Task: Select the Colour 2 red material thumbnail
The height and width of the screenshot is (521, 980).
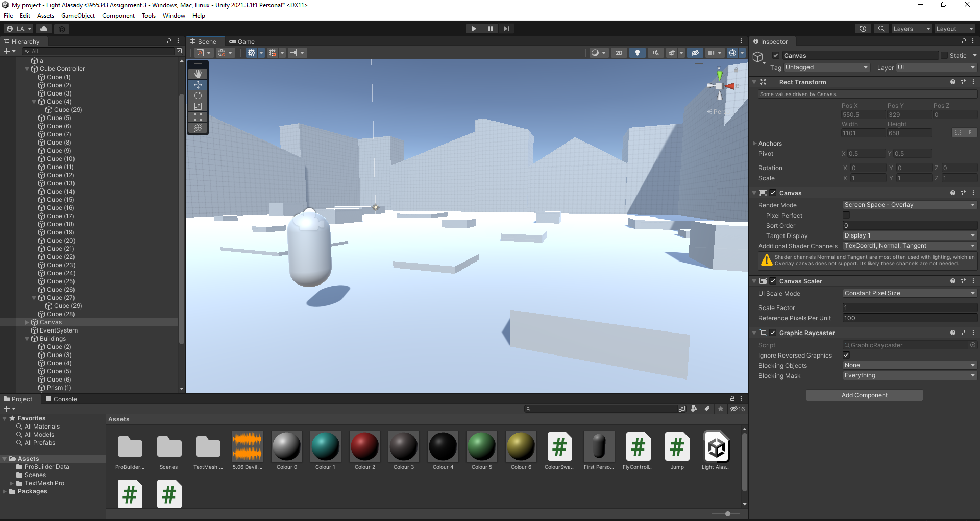Action: (x=364, y=445)
